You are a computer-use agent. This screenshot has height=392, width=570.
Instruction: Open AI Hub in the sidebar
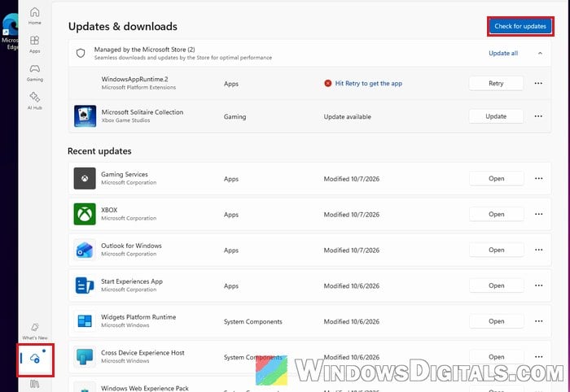pyautogui.click(x=34, y=101)
